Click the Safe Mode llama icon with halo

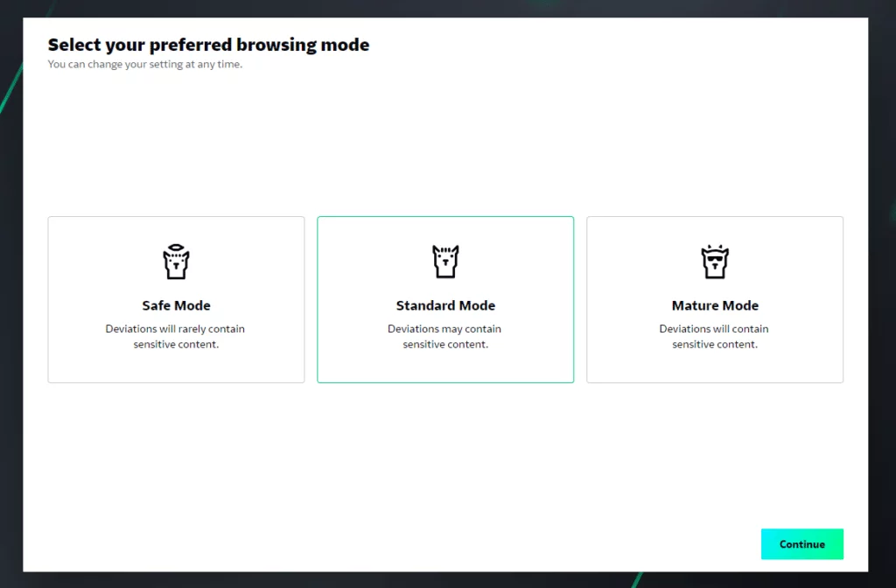click(176, 261)
